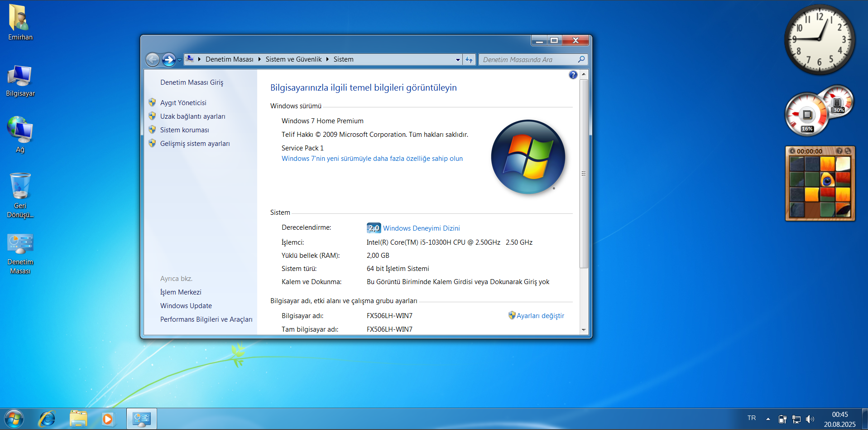The height and width of the screenshot is (430, 868).
Task: Expand the arrow before Denetim Masası breadcrumb
Action: tap(199, 59)
